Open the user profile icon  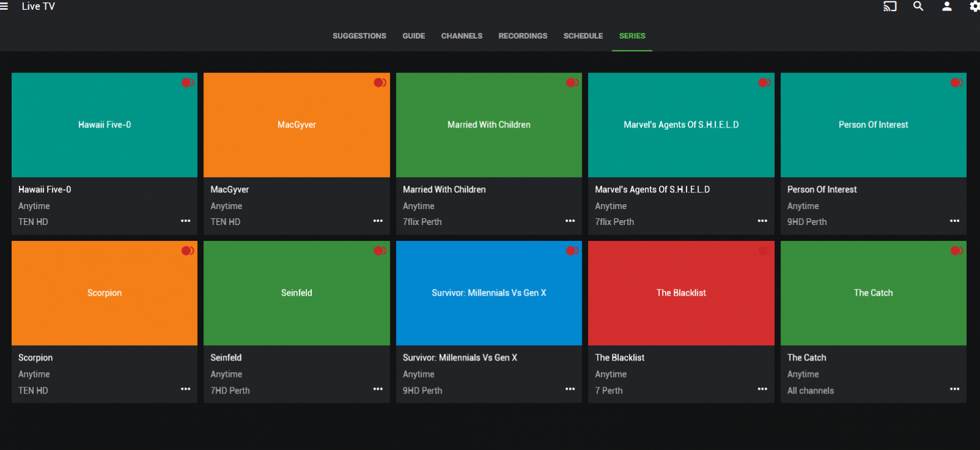(x=946, y=6)
